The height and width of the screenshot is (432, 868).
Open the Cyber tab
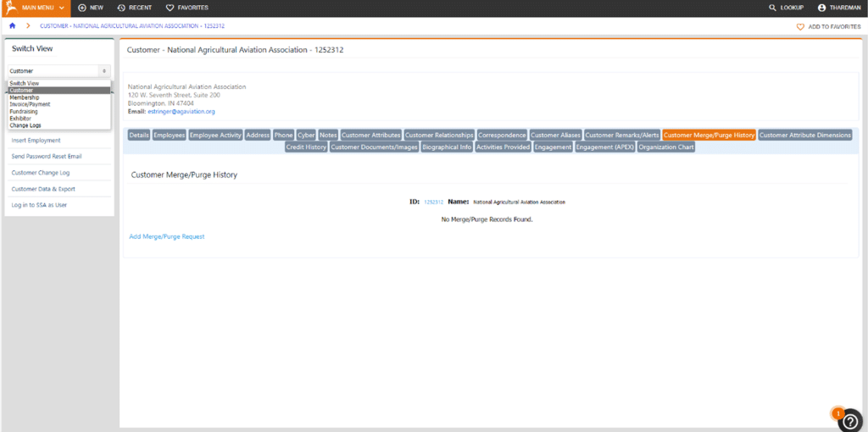[x=306, y=135]
